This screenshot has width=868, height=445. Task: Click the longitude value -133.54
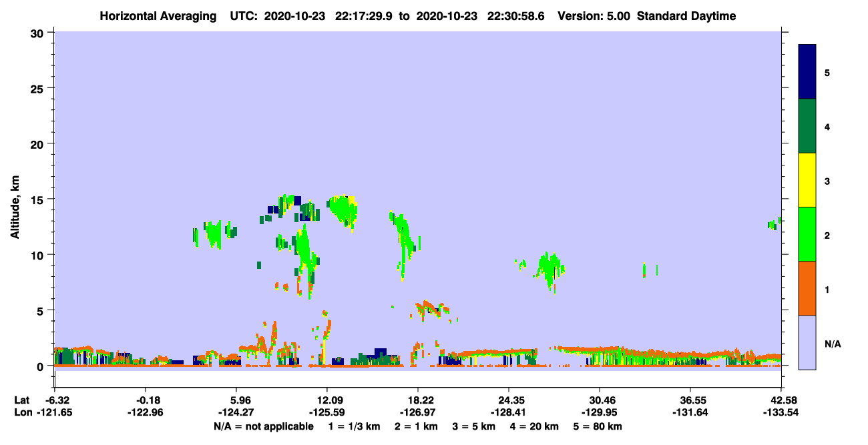click(x=781, y=412)
